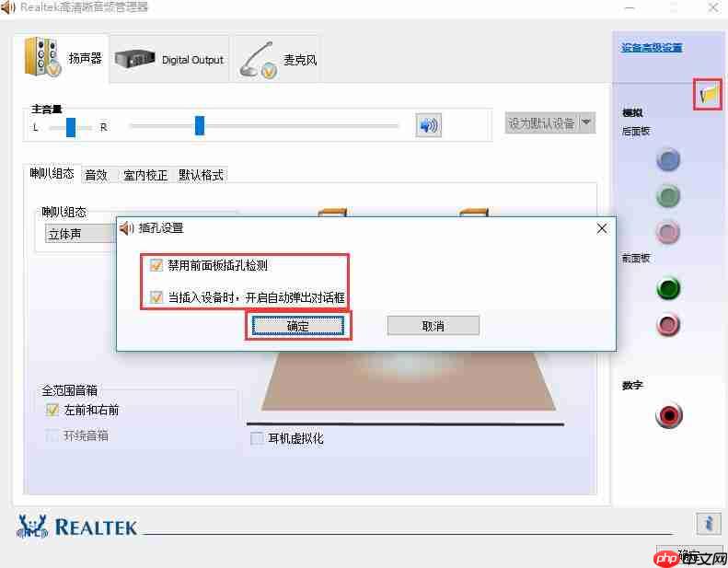Viewport: 728px width, 568px height.
Task: Click the pink rear panel jack
Action: click(x=668, y=232)
